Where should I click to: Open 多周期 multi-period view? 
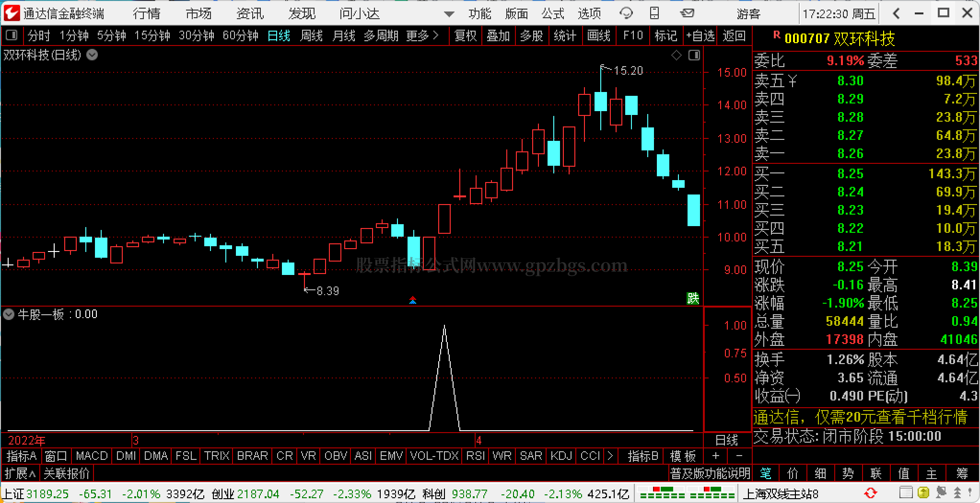[381, 35]
